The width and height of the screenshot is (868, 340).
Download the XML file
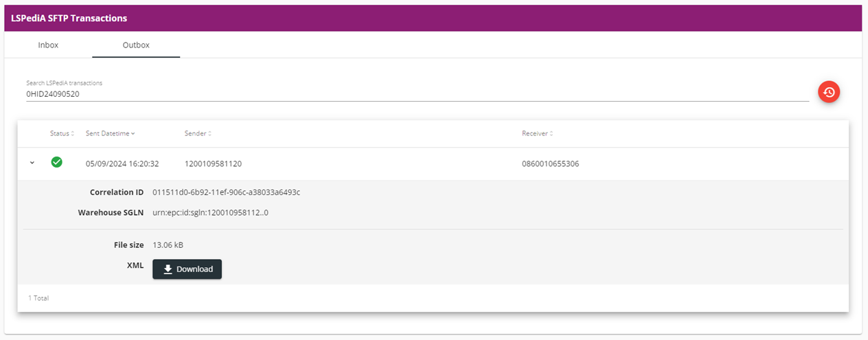coord(187,269)
